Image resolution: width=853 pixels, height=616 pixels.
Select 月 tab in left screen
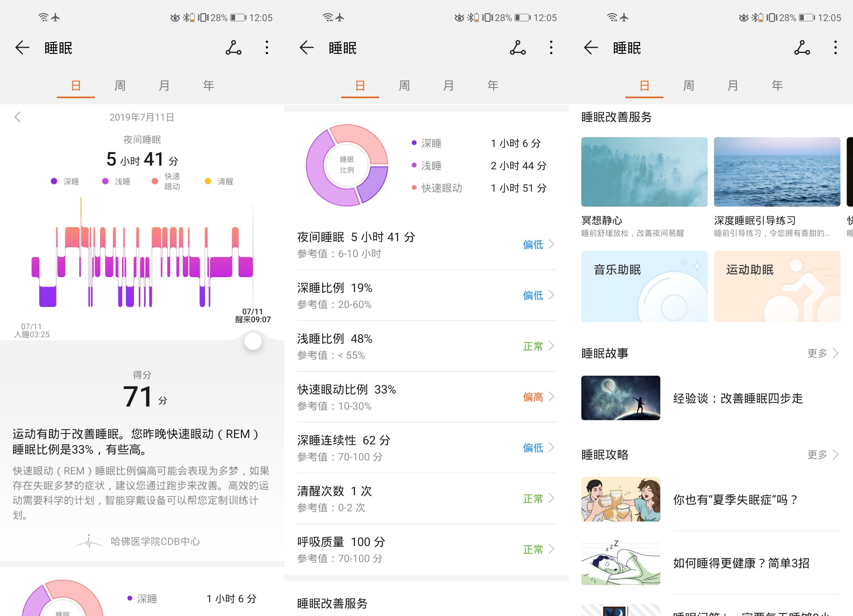pos(164,86)
